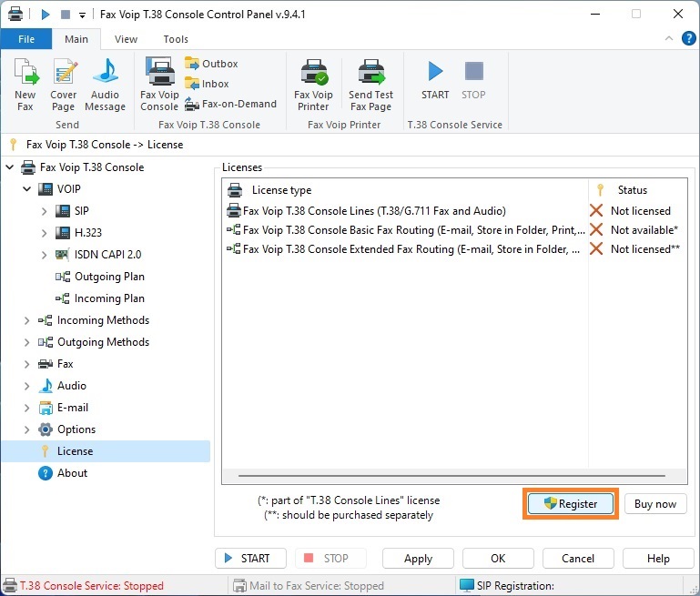
Task: Open Fax Voip Printer
Action: click(x=313, y=85)
